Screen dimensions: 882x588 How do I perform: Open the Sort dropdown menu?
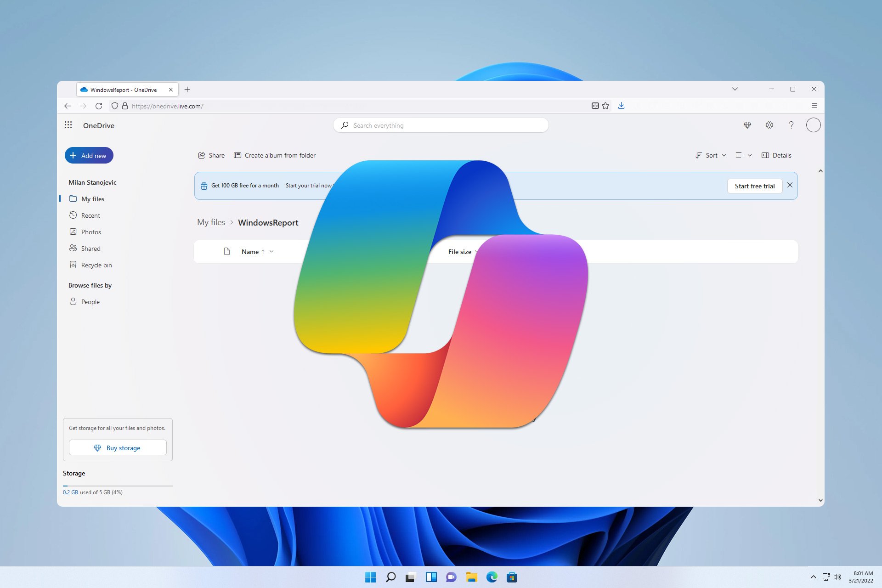[x=711, y=155]
